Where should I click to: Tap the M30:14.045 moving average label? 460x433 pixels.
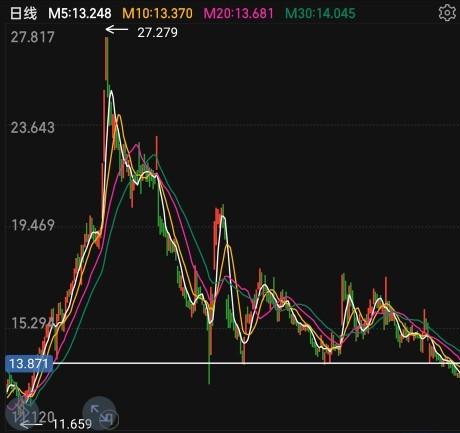pyautogui.click(x=320, y=14)
